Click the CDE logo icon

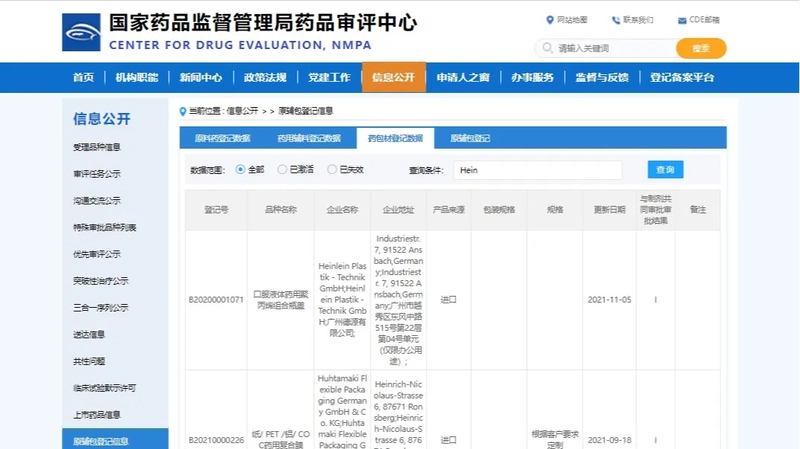(81, 32)
